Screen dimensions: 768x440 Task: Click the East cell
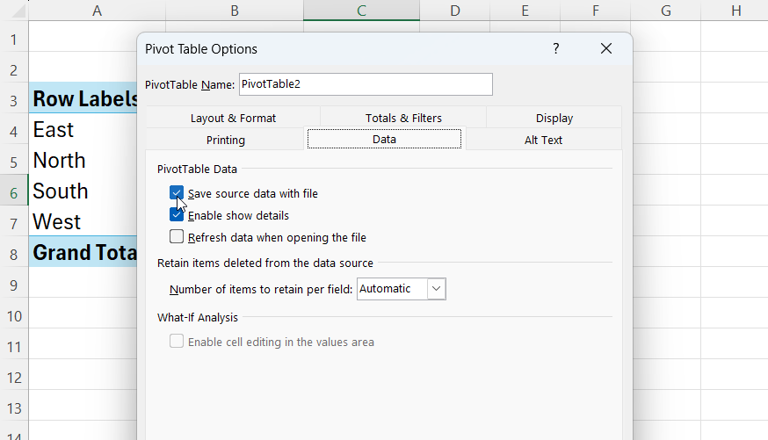click(x=83, y=130)
